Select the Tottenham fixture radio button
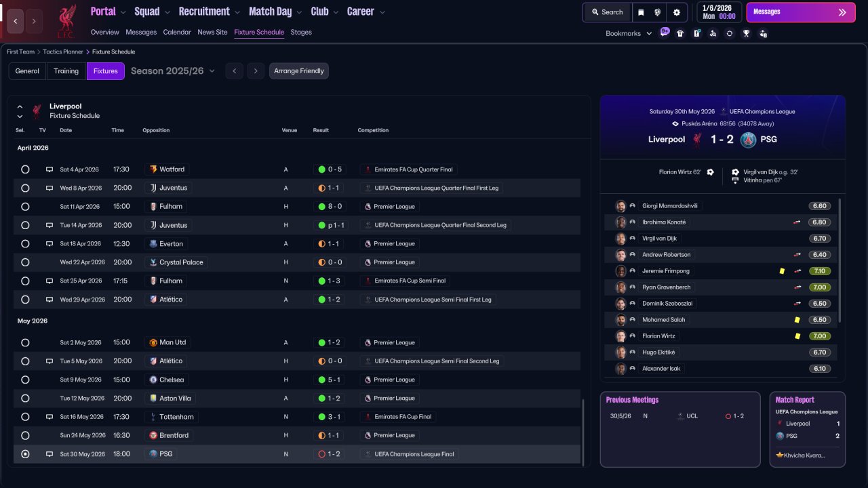The height and width of the screenshot is (488, 868). (x=25, y=417)
